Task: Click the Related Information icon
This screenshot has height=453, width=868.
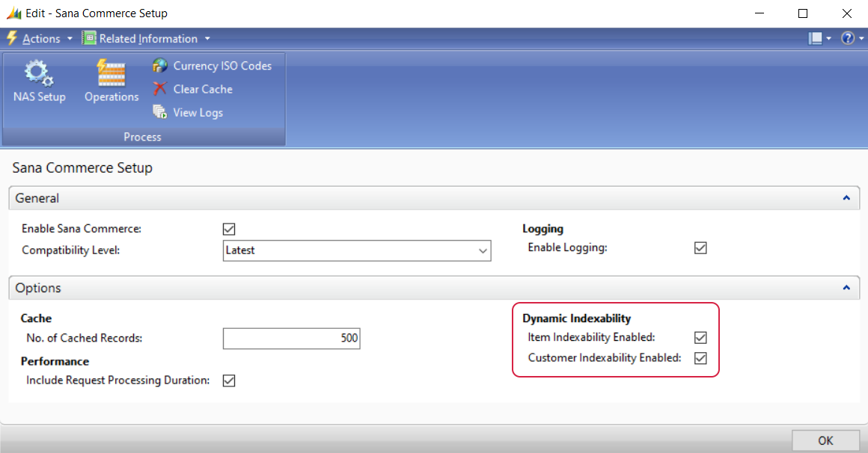Action: click(89, 38)
